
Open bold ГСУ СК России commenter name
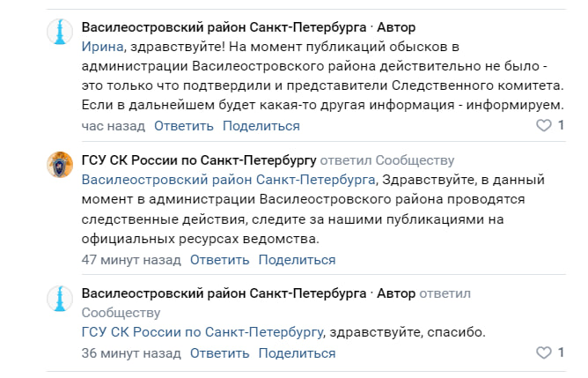pos(198,160)
